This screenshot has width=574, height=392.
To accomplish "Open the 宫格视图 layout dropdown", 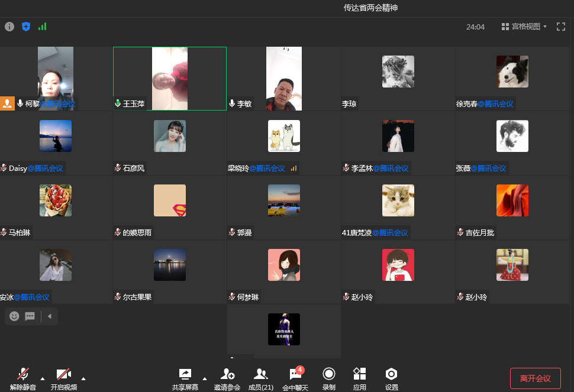I will click(x=524, y=27).
